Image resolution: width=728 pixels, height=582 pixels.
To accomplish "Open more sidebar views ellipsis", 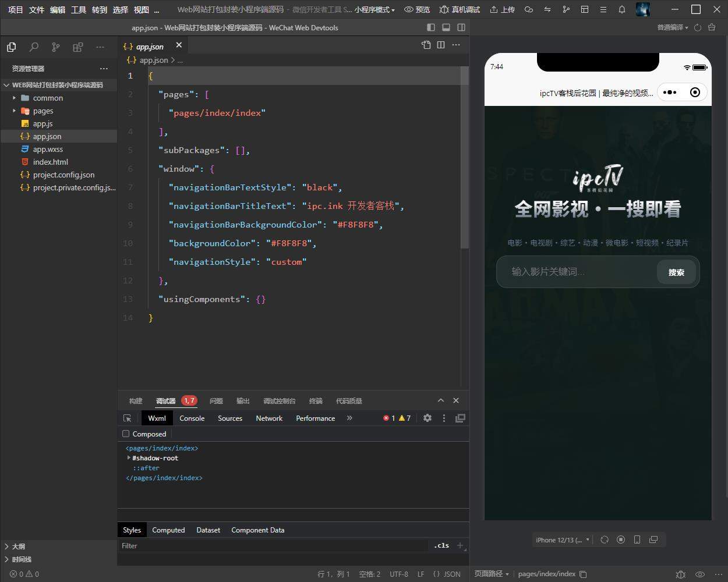I will [100, 47].
